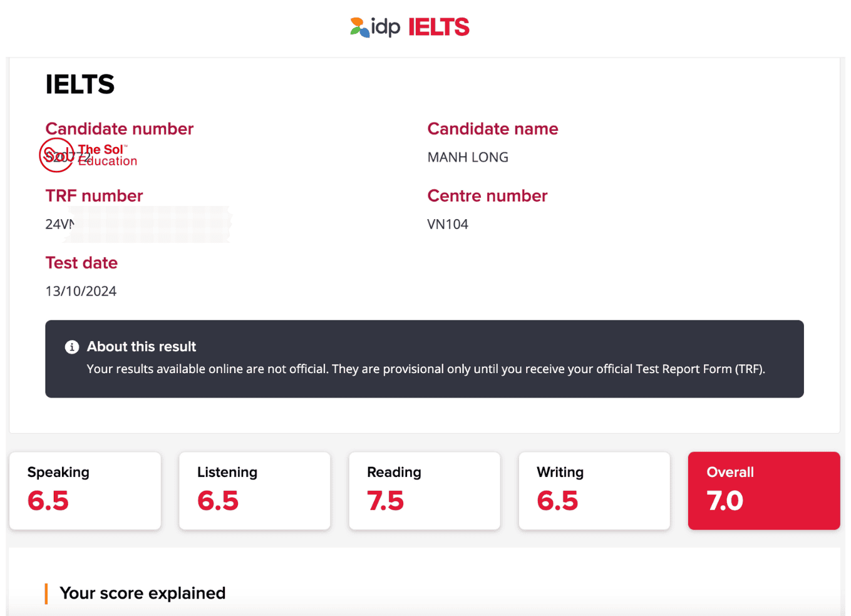
Task: Open the Speaking 6.5 score card
Action: (85, 491)
